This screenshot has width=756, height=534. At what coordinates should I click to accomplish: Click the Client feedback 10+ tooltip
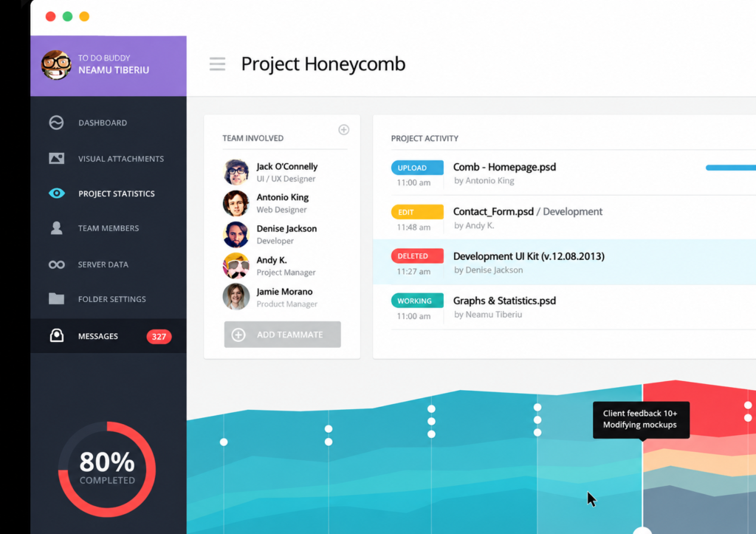(x=642, y=420)
